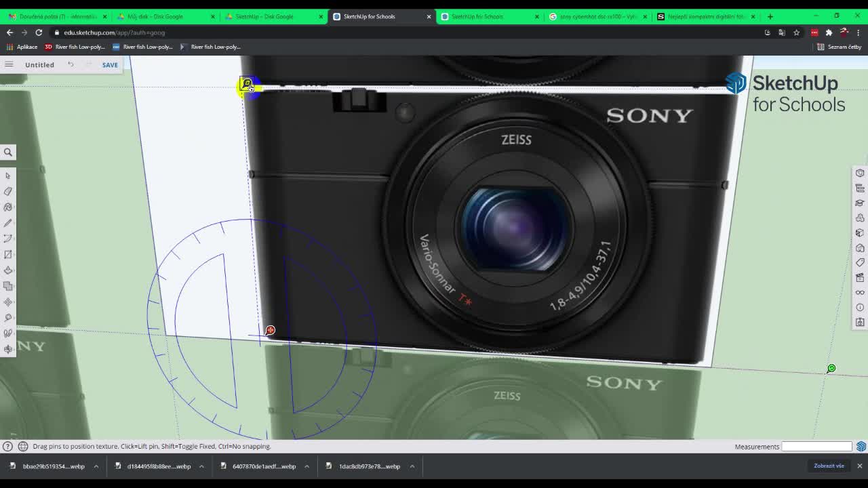Open Seznam četby reading list
This screenshot has height=488, width=868.
(x=839, y=47)
